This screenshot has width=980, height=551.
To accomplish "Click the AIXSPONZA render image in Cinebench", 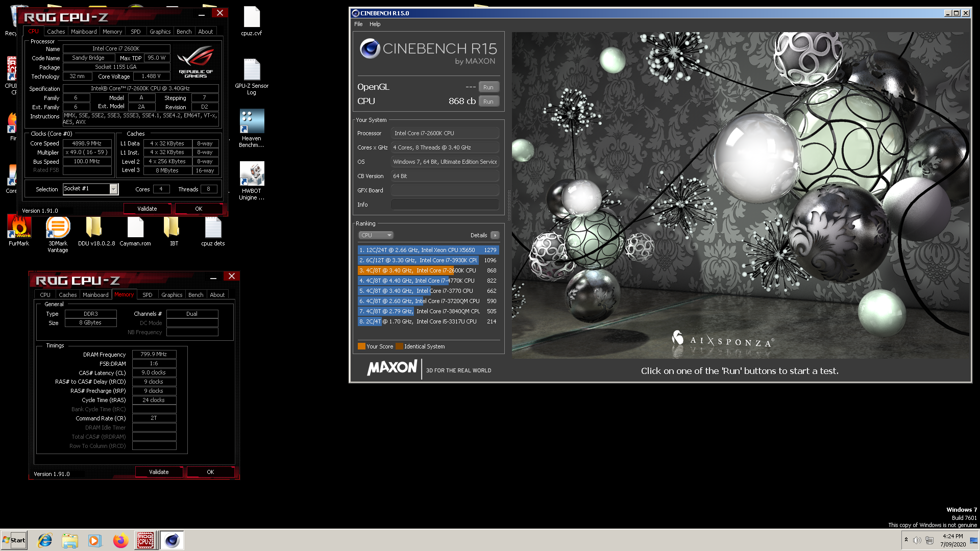I will point(740,195).
